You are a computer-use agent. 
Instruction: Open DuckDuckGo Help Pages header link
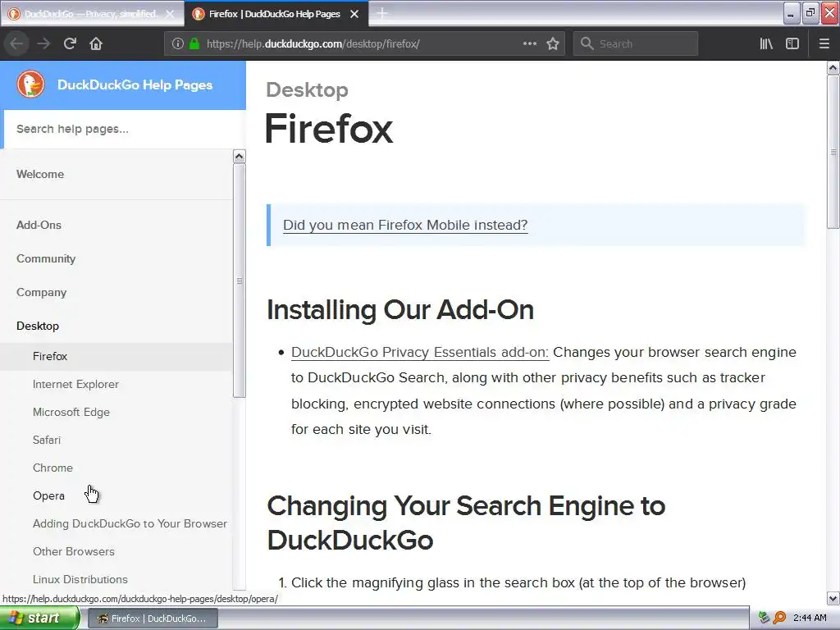[x=135, y=84]
